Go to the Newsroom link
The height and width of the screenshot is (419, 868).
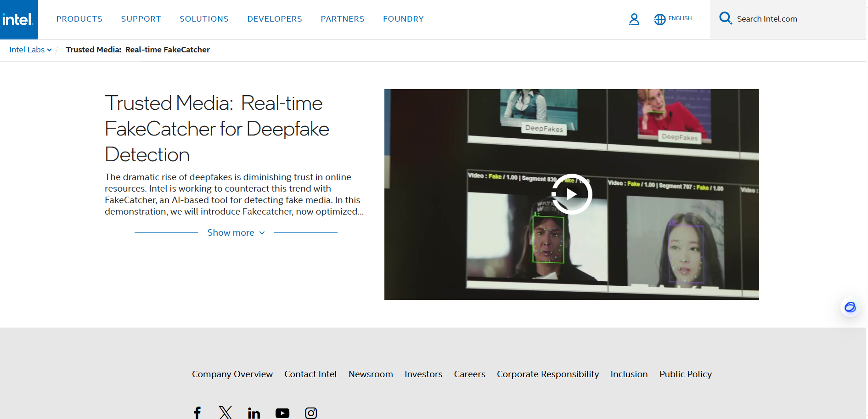click(371, 374)
